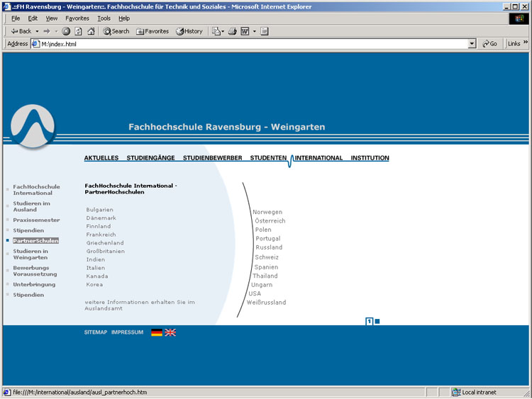Image resolution: width=532 pixels, height=399 pixels.
Task: Switch site to the German flag language
Action: (157, 332)
